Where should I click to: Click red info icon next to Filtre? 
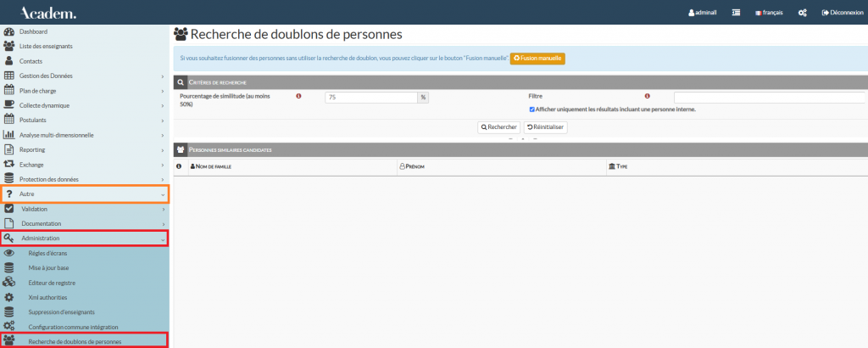tap(648, 97)
